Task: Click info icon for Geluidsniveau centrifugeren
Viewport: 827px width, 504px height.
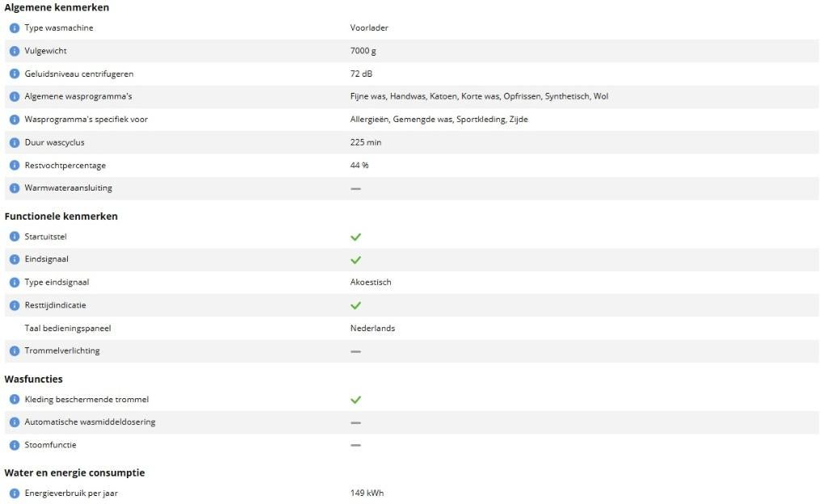Action: point(15,73)
